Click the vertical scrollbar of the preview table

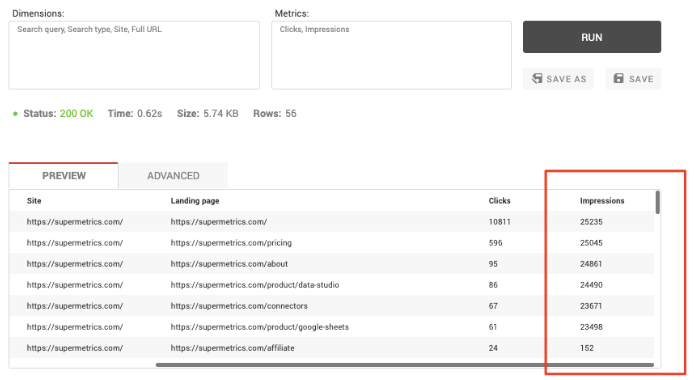[658, 202]
